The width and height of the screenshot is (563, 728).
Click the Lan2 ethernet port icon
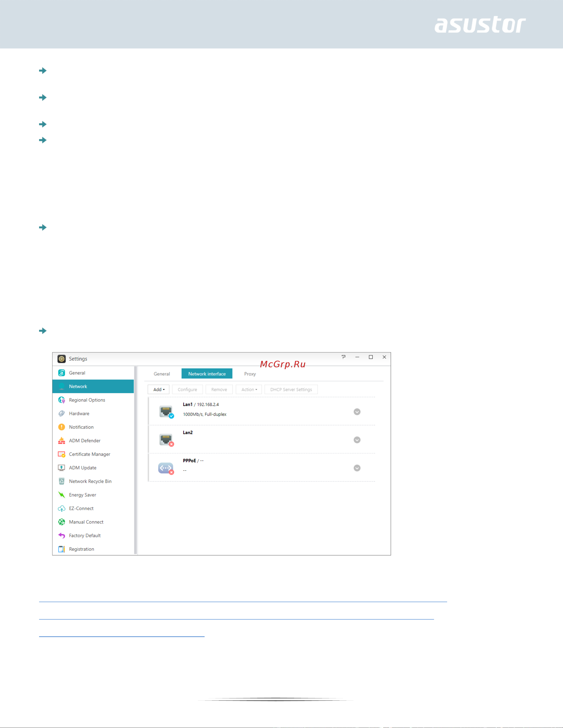pos(166,440)
